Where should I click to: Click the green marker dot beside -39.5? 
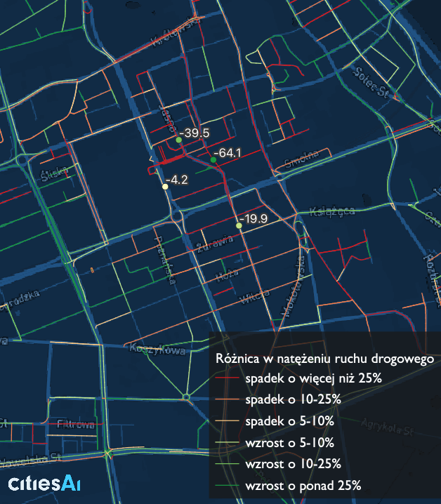tap(178, 140)
